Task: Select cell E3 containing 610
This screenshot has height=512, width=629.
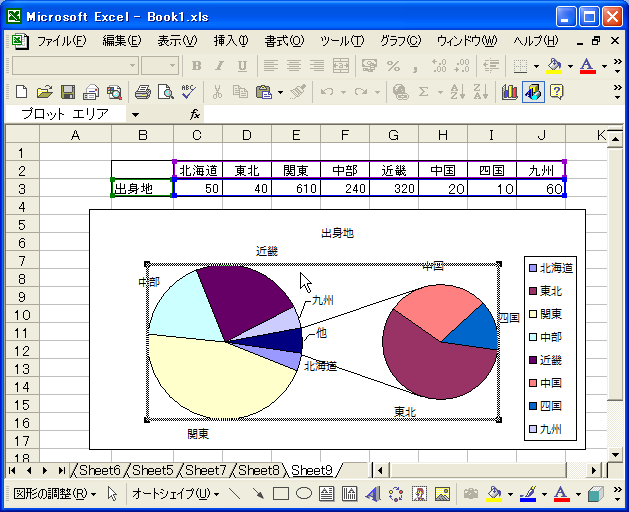Action: pyautogui.click(x=296, y=188)
